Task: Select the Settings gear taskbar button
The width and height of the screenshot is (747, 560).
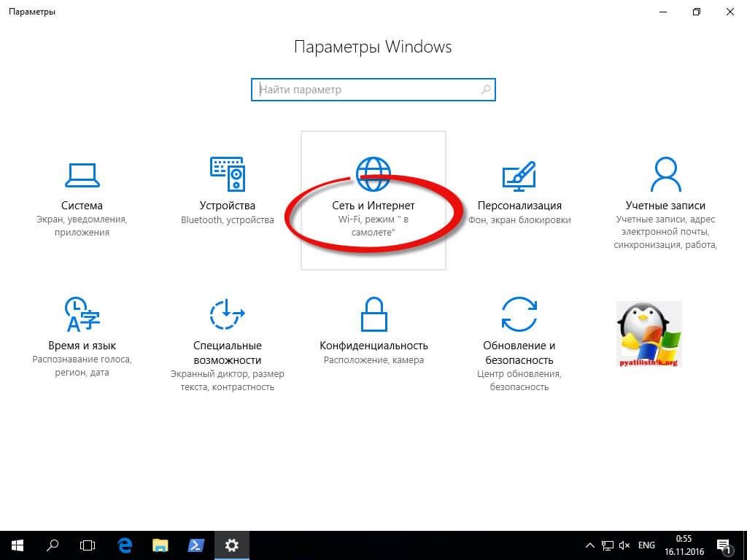Action: [231, 545]
